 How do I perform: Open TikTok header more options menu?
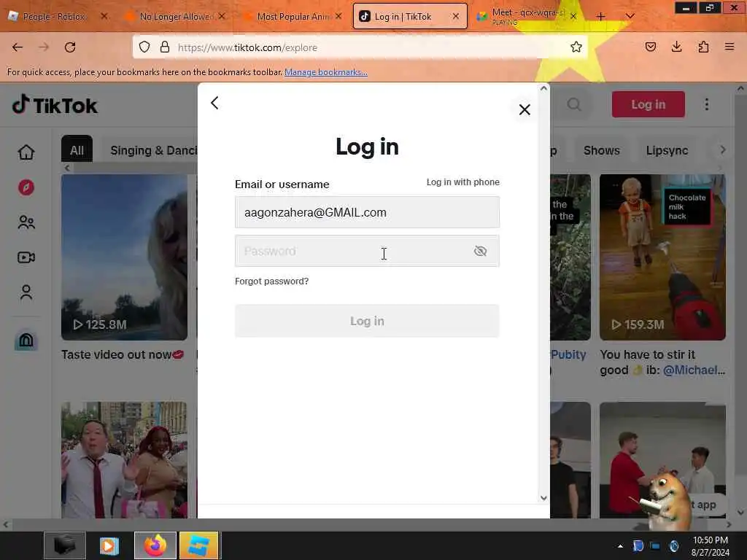coord(706,104)
